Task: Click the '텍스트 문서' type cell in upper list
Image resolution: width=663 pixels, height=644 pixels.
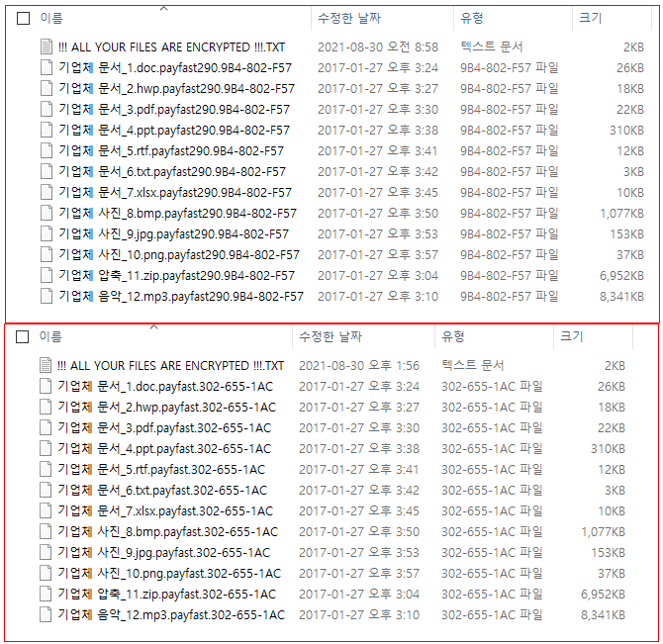Action: tap(492, 46)
